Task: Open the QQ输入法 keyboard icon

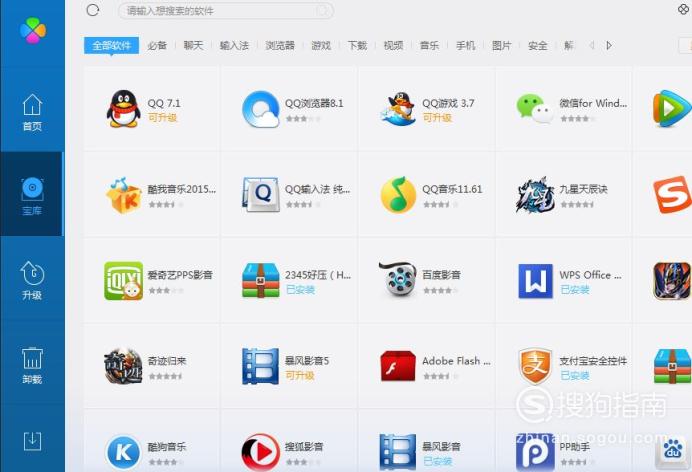Action: point(260,195)
